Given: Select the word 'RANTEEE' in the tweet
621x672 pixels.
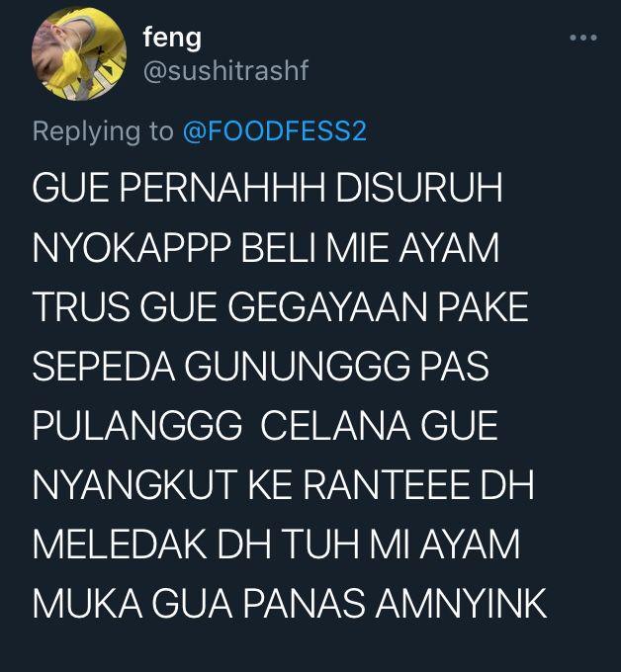Looking at the screenshot, I should [386, 485].
